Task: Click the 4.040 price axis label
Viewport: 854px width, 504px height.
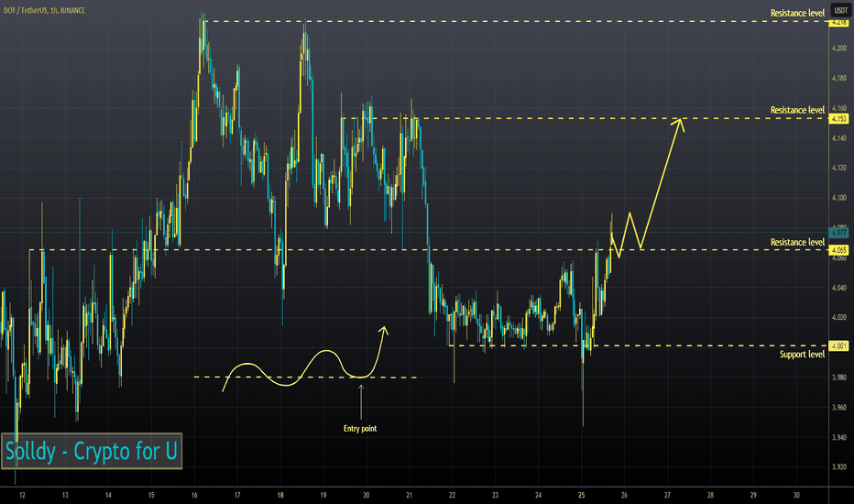Action: (838, 288)
